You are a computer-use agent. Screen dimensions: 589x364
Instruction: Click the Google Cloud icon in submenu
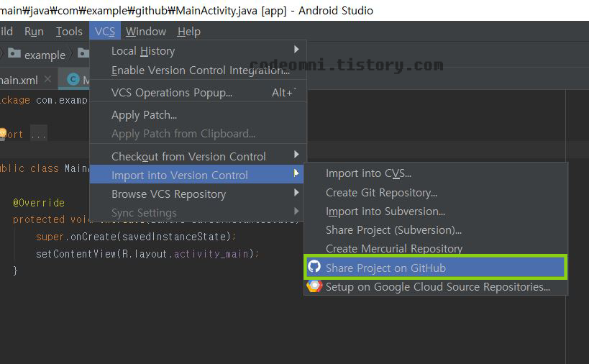pos(314,286)
